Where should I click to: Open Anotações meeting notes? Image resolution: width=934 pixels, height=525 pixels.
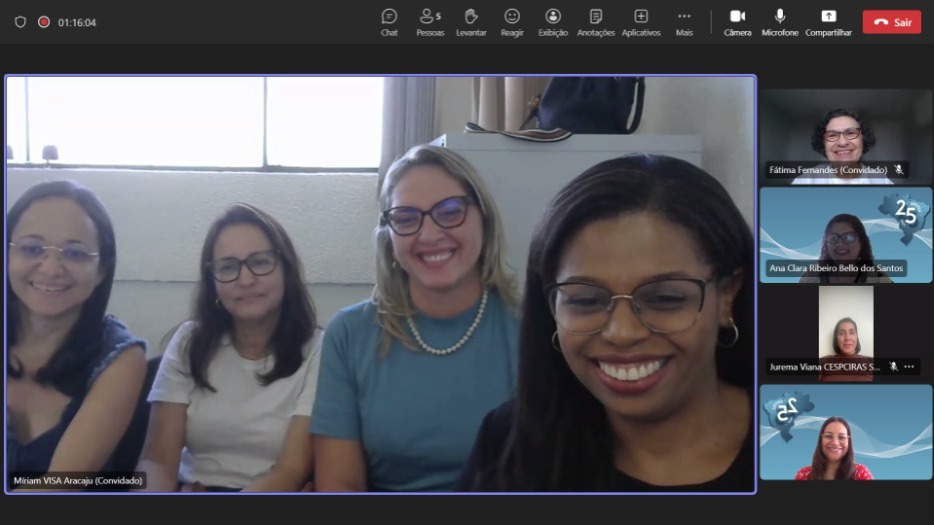point(596,23)
